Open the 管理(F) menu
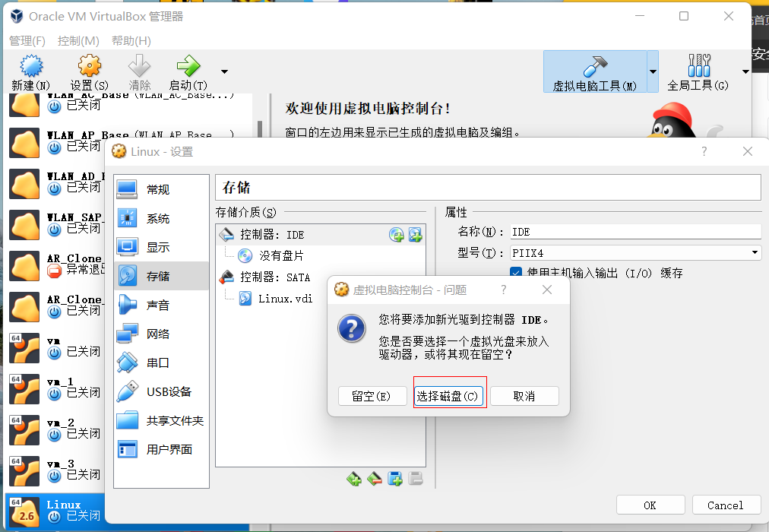769x532 pixels. (x=27, y=40)
